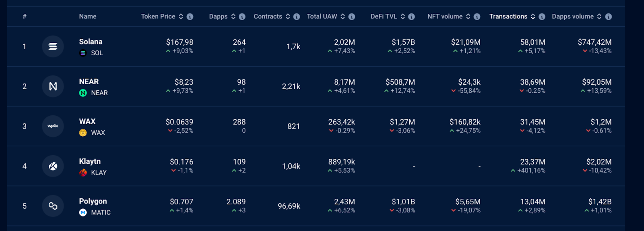
Task: Open the Total UAW info icon
Action: coord(352,17)
